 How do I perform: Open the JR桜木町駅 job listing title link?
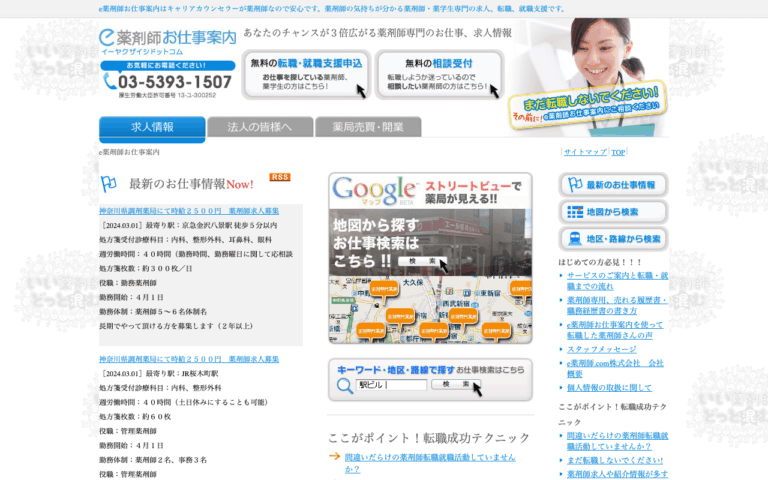pyautogui.click(x=189, y=359)
